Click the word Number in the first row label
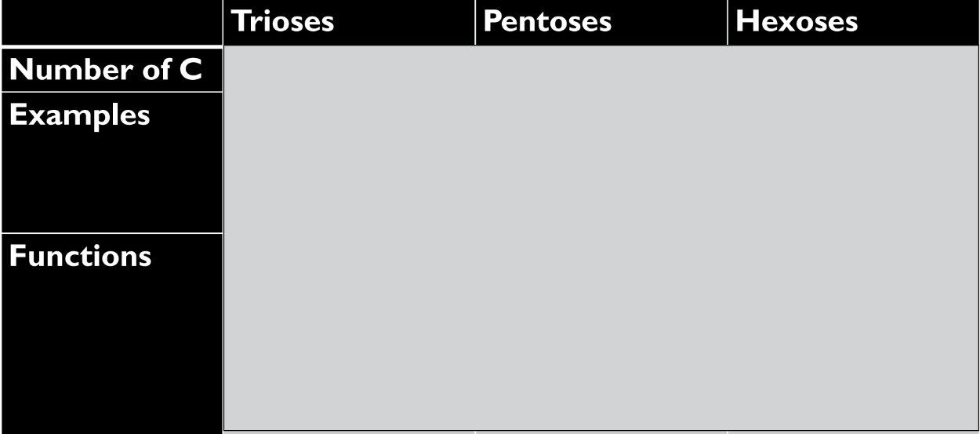 tap(61, 71)
